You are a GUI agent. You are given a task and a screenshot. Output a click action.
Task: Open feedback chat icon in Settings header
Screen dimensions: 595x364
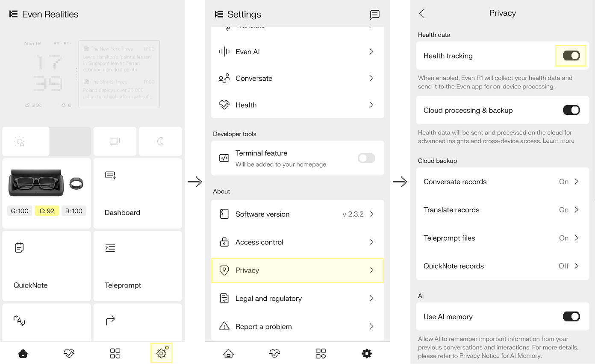click(374, 15)
